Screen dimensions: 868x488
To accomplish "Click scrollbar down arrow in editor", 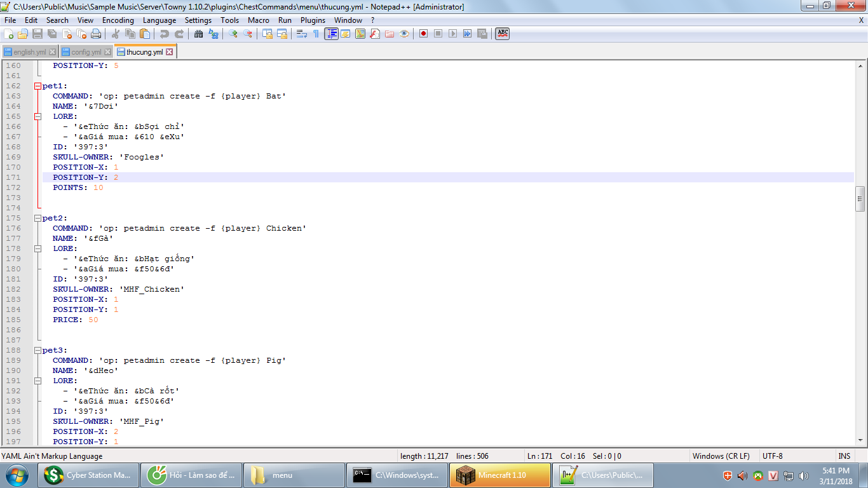I will [x=860, y=440].
